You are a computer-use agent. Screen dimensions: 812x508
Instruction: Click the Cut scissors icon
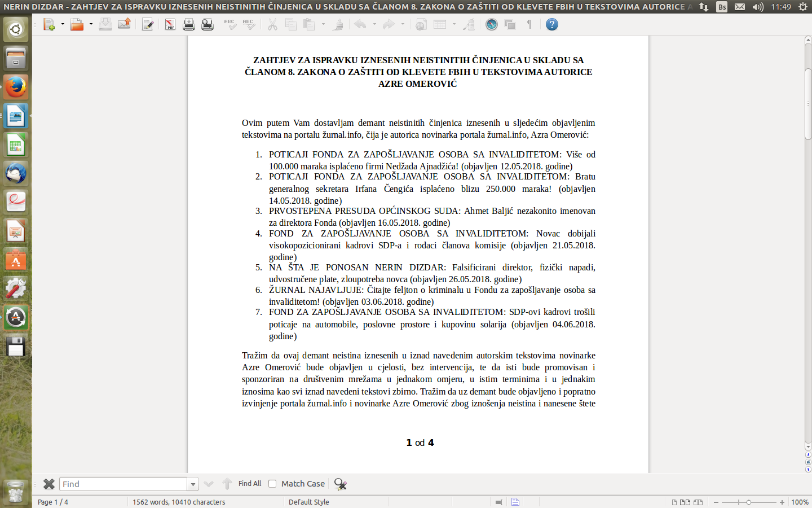pos(272,24)
